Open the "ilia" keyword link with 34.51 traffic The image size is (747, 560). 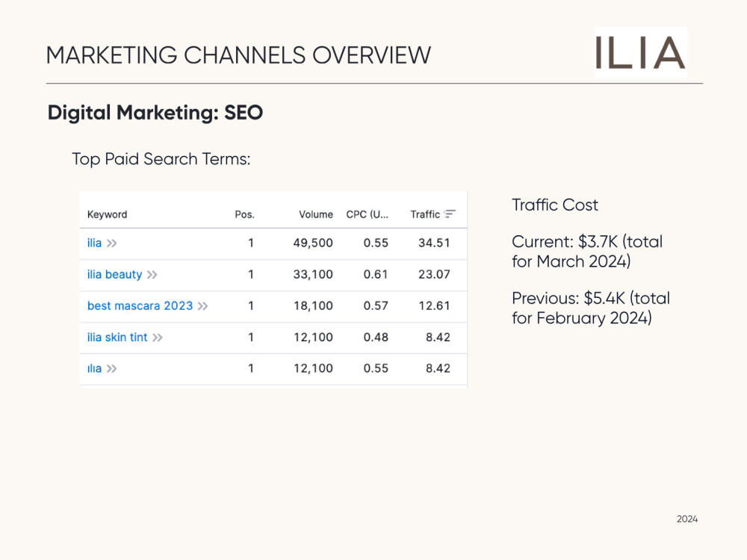[94, 243]
